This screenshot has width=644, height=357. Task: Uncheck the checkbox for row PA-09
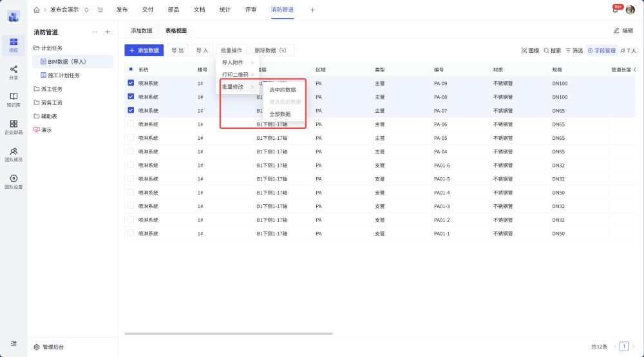[131, 83]
